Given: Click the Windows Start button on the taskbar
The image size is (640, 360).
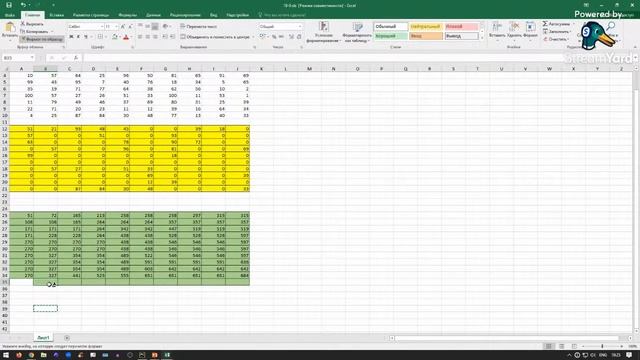Looking at the screenshot, I should click(x=6, y=355).
